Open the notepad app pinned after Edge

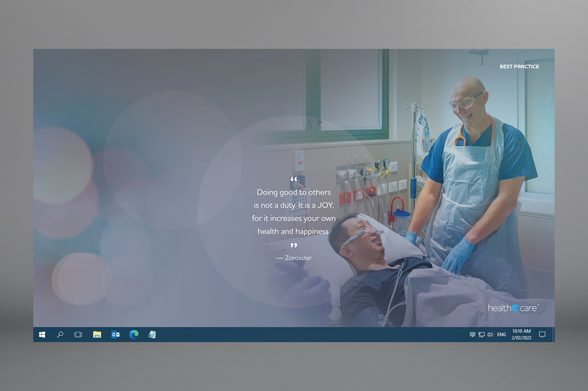(152, 334)
